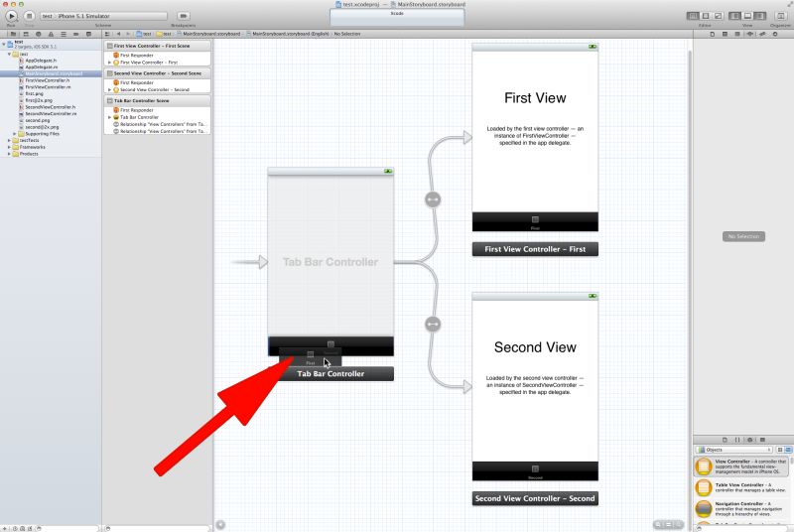794x532 pixels.
Task: Select the Tab Bar Controller Scene header
Action: click(x=158, y=100)
